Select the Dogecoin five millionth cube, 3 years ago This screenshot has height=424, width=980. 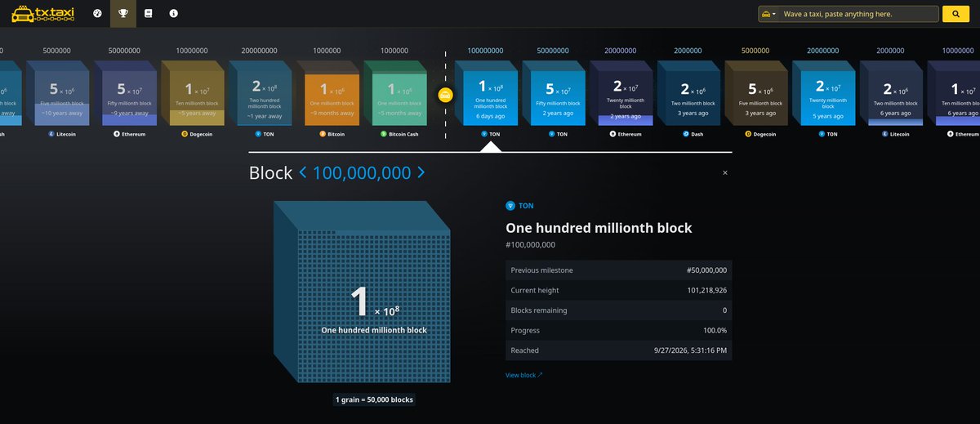point(758,93)
